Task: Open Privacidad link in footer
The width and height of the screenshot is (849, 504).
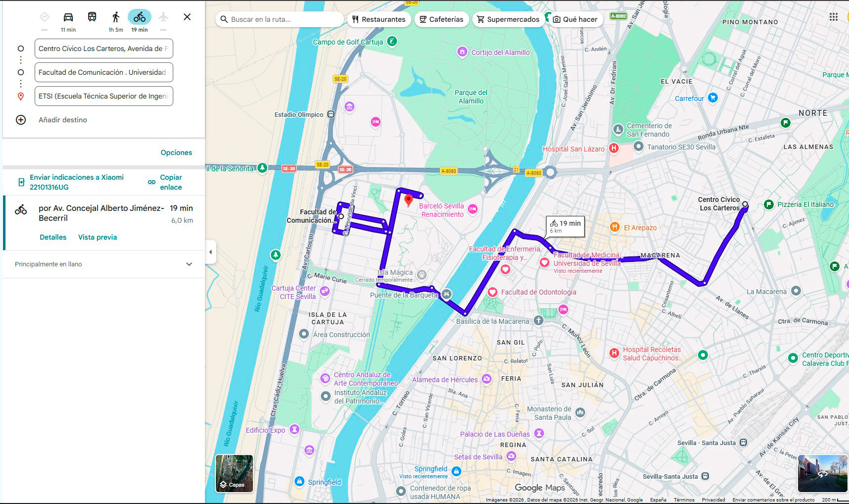Action: click(x=713, y=500)
